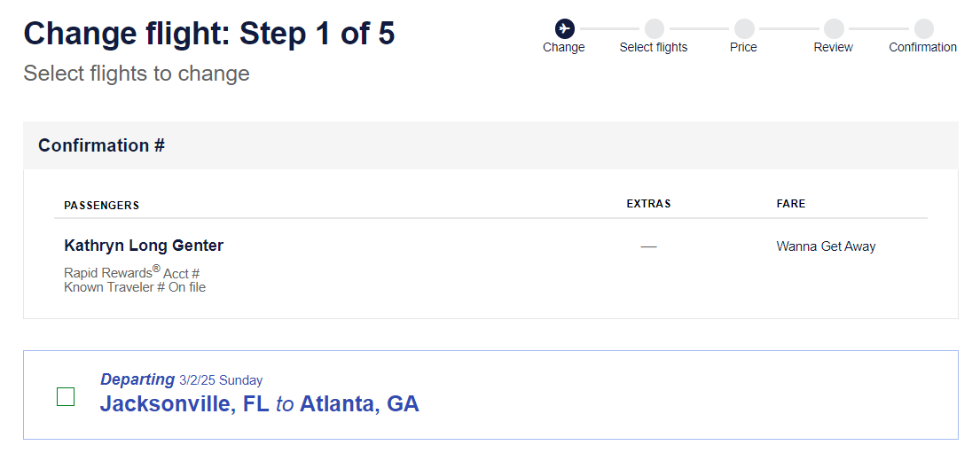Click the Review step circle indicator

pyautogui.click(x=834, y=28)
